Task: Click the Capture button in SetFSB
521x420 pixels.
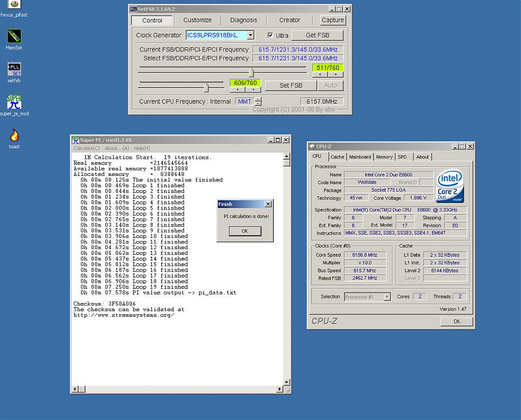Action: point(333,20)
